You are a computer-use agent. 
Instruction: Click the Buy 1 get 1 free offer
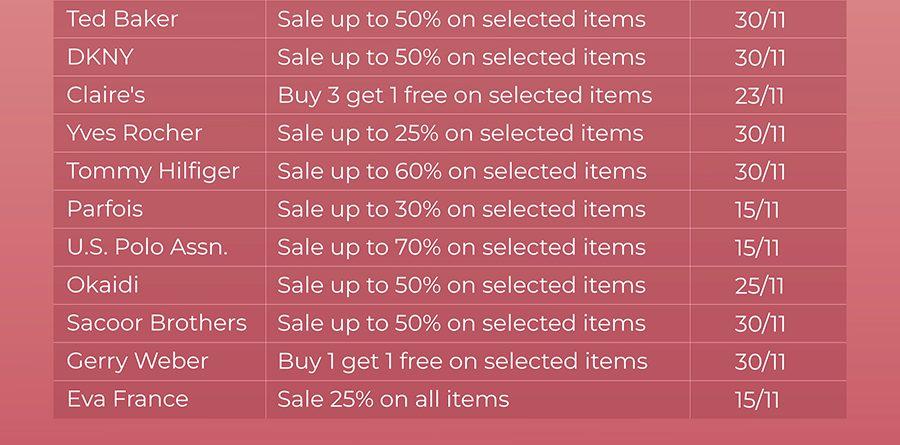[x=463, y=362]
